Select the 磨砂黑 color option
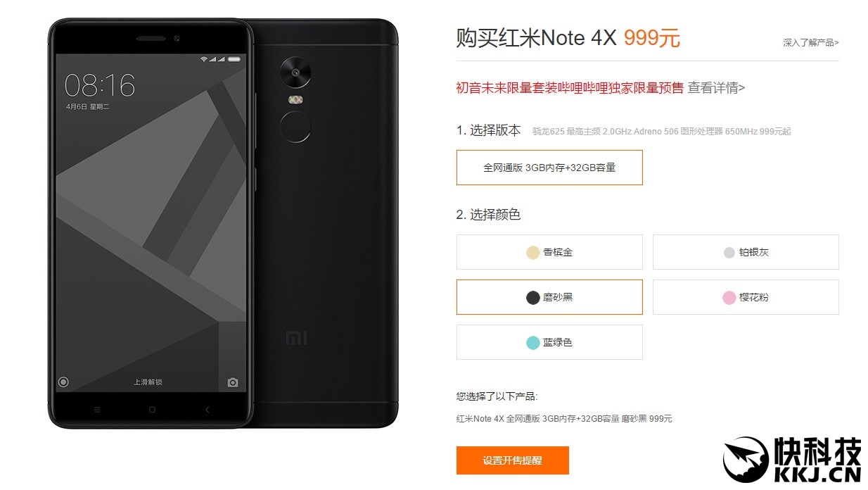Image resolution: width=868 pixels, height=490 pixels. click(549, 297)
